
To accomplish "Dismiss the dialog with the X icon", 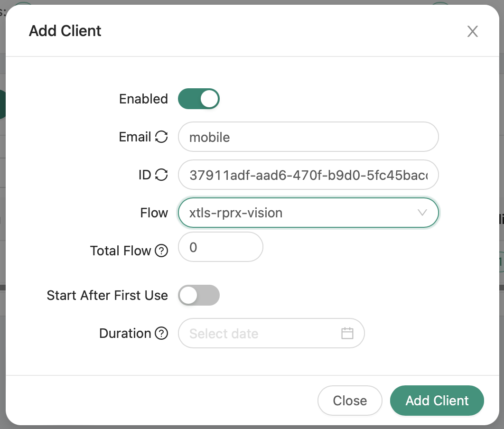I will (472, 32).
